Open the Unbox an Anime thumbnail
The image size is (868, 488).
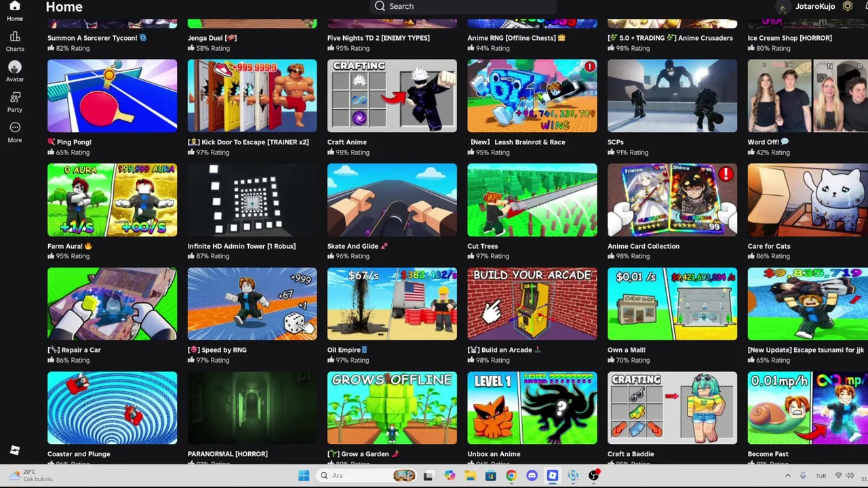coord(532,408)
